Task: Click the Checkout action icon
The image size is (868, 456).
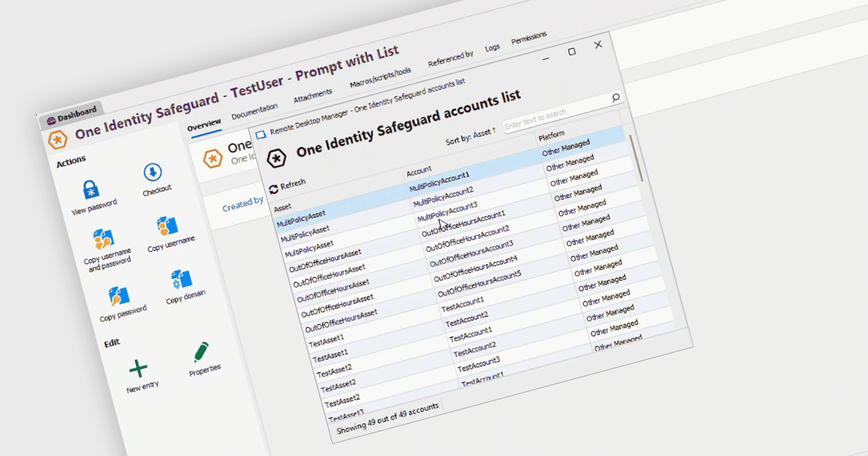Action: click(x=153, y=172)
